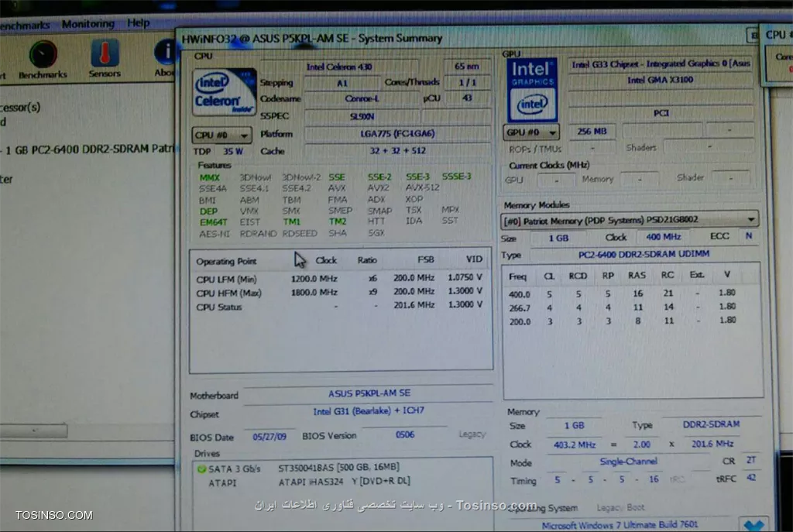This screenshot has width=793, height=532.
Task: Click the Freq column header
Action: pyautogui.click(x=517, y=276)
